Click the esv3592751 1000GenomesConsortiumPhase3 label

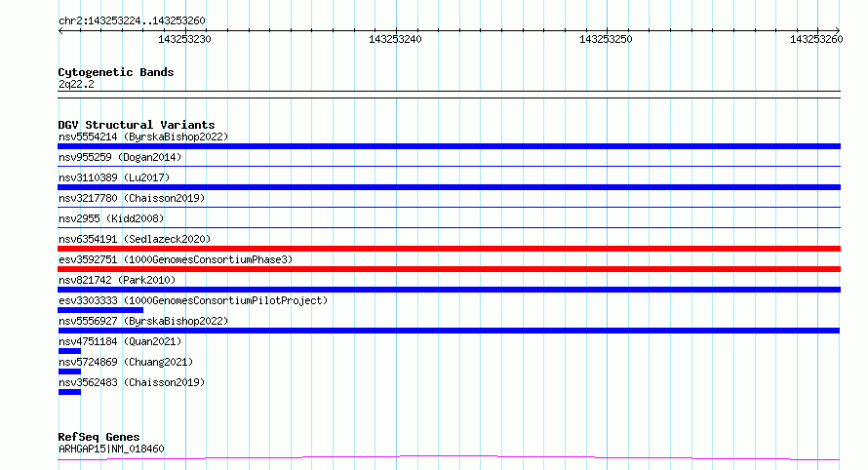click(x=176, y=259)
